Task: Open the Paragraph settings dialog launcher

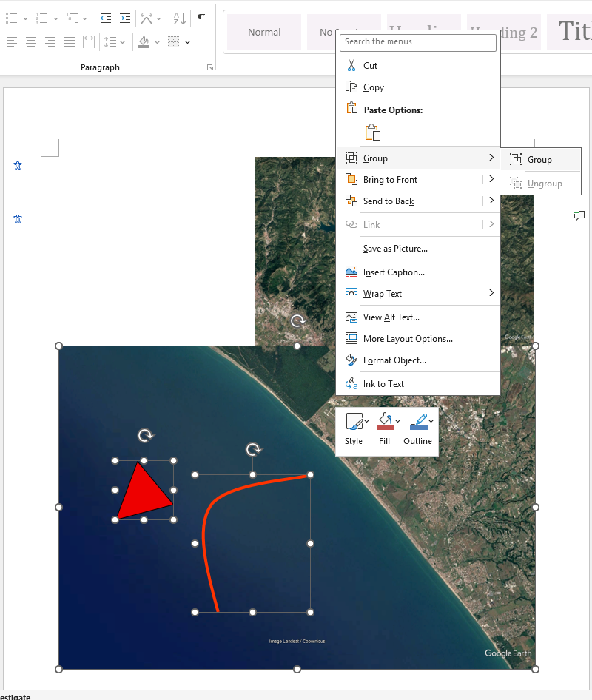Action: click(x=210, y=67)
